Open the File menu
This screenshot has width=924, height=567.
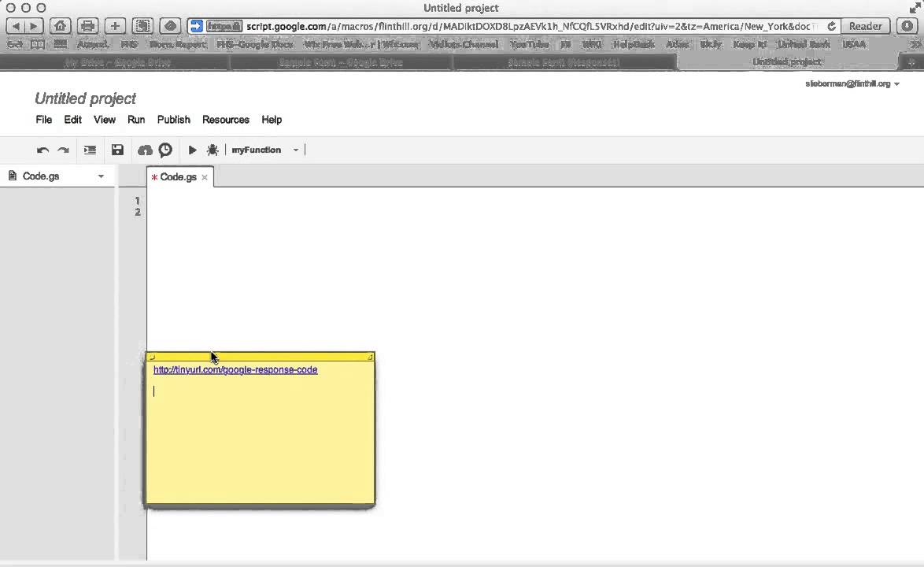[43, 120]
